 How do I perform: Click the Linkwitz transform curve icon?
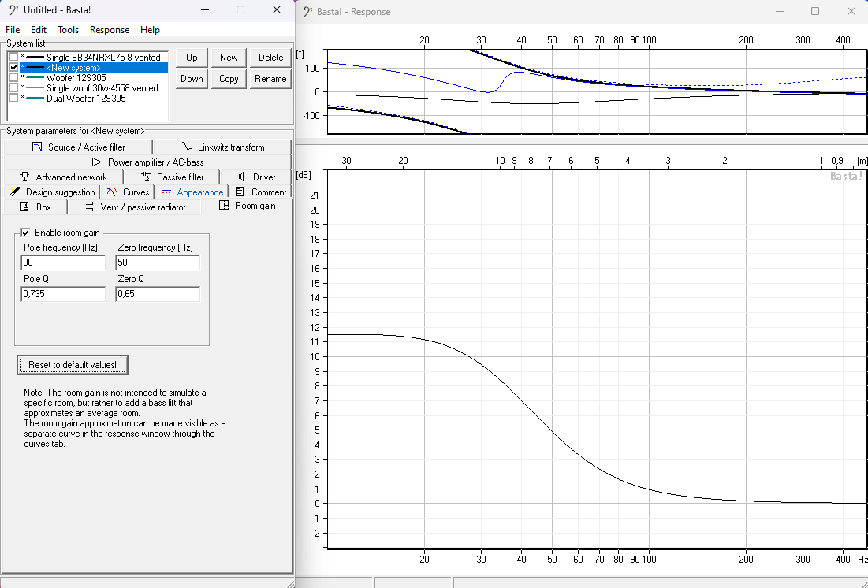pos(186,147)
